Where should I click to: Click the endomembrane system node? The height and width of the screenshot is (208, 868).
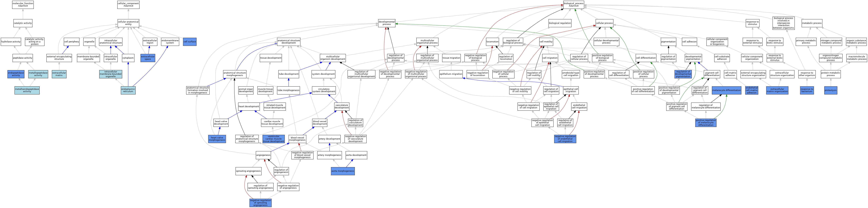pos(170,42)
